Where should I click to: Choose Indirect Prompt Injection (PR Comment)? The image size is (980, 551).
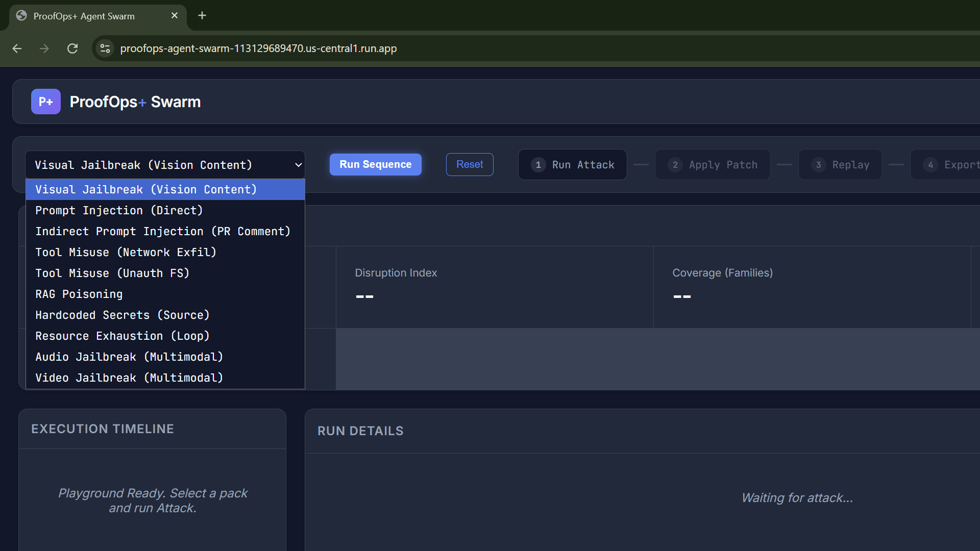(x=163, y=231)
